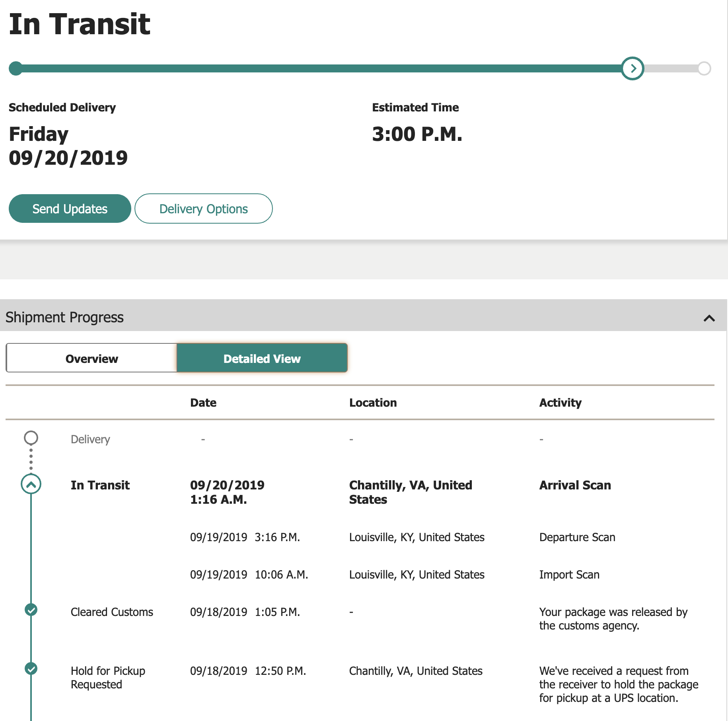Click the arrow marker on the progress bar
This screenshot has width=728, height=721.
pos(633,68)
